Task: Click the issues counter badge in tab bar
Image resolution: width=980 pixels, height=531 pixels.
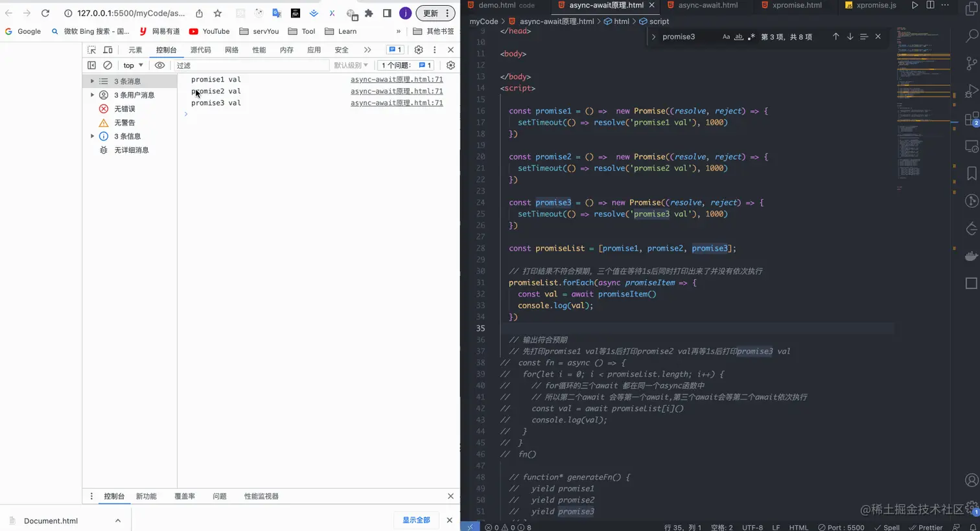Action: coord(395,50)
